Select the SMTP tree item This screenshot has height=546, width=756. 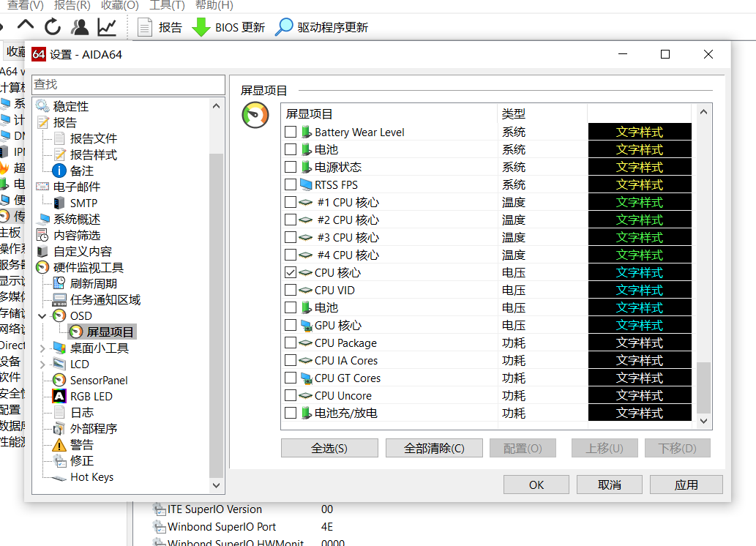pyautogui.click(x=83, y=203)
